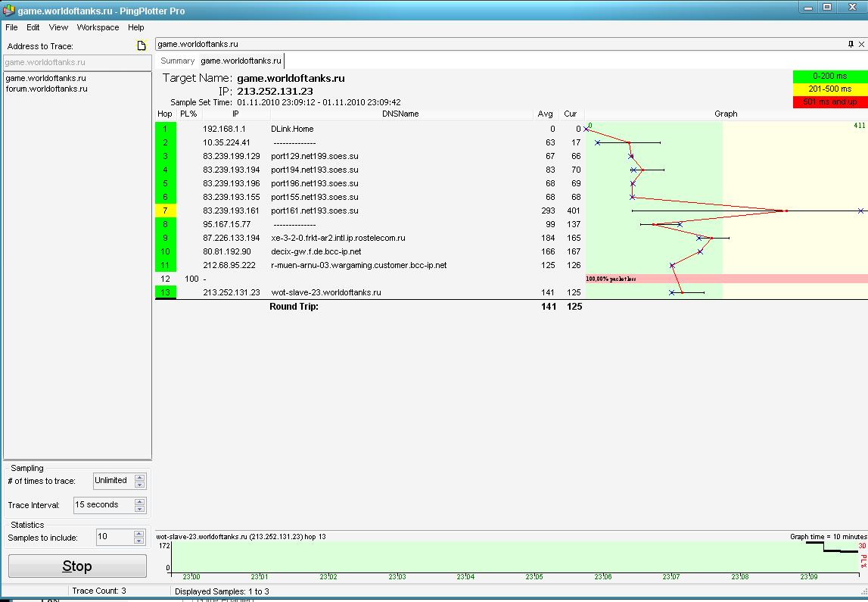Click Displayed Samples: 1 to 3 status
The width and height of the screenshot is (868, 602).
(222, 591)
